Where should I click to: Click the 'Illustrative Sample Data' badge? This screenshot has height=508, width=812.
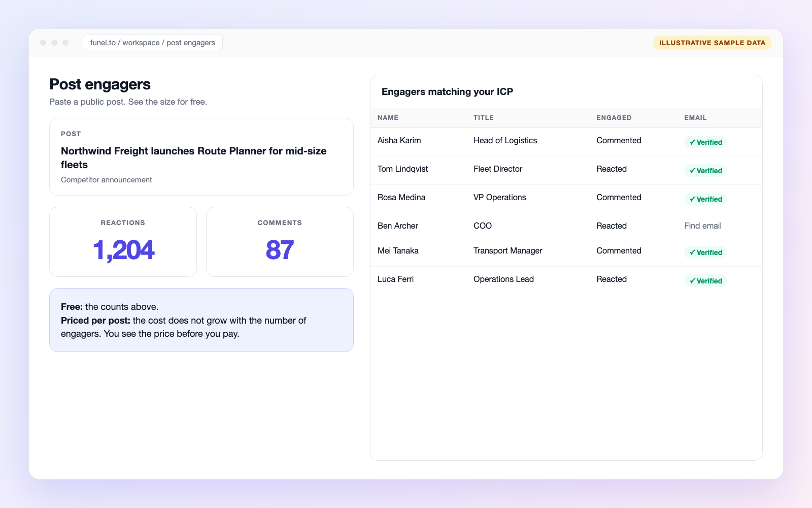[x=712, y=43]
